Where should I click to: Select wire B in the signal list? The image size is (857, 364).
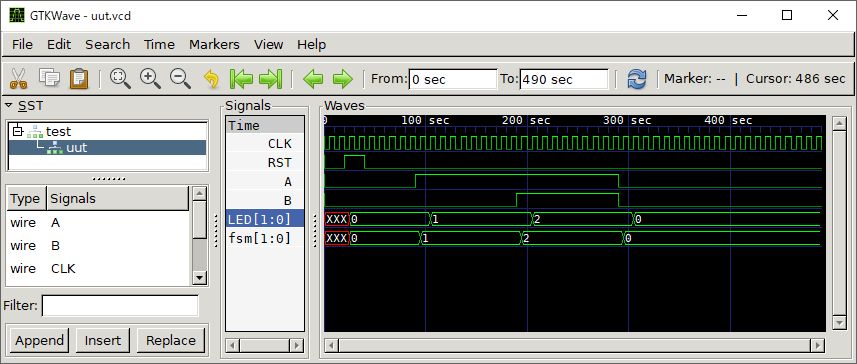pos(98,245)
